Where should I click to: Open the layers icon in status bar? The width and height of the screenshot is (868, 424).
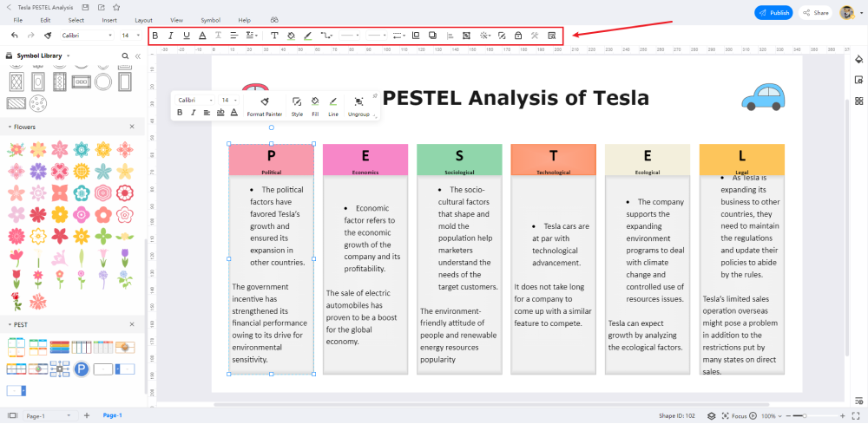(712, 415)
